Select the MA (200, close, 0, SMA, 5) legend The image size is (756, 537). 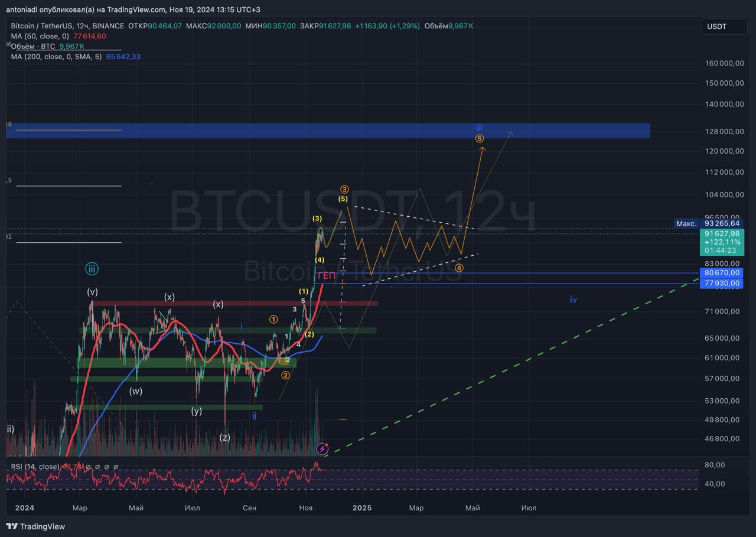point(56,57)
